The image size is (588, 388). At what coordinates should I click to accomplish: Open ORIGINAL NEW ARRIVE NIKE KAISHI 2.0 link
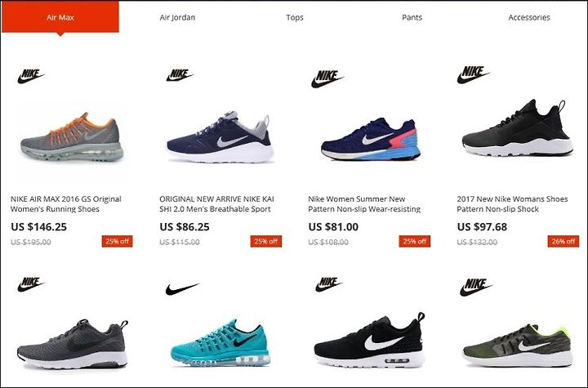coord(216,203)
